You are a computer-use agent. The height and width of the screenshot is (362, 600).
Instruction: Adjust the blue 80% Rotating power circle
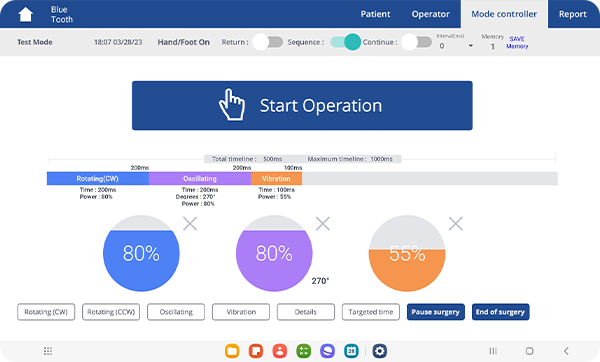click(x=141, y=253)
